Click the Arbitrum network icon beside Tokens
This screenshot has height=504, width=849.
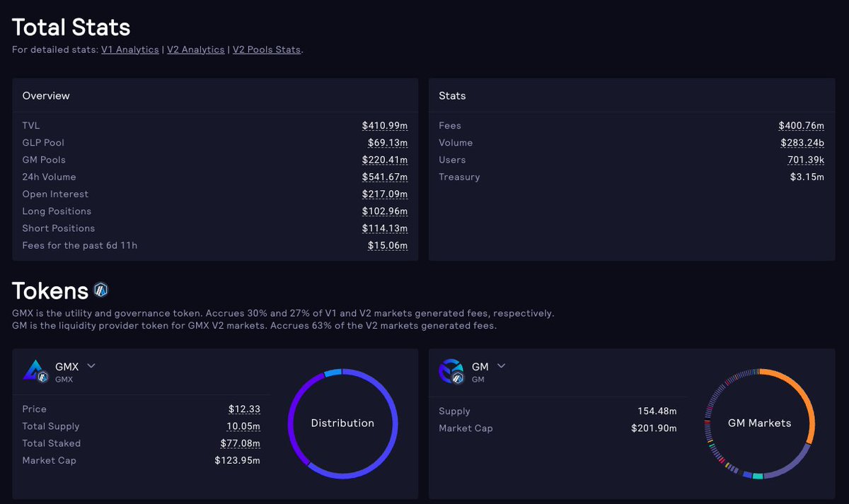(x=101, y=290)
